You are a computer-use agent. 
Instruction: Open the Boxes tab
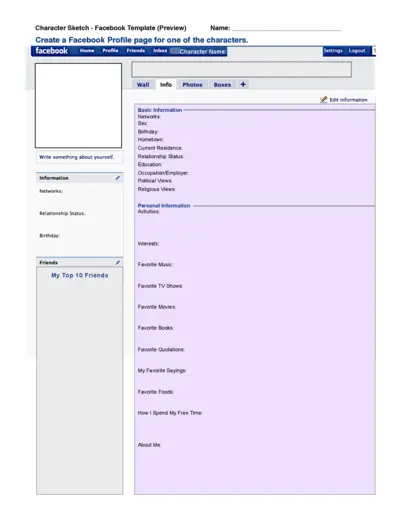[x=222, y=85]
